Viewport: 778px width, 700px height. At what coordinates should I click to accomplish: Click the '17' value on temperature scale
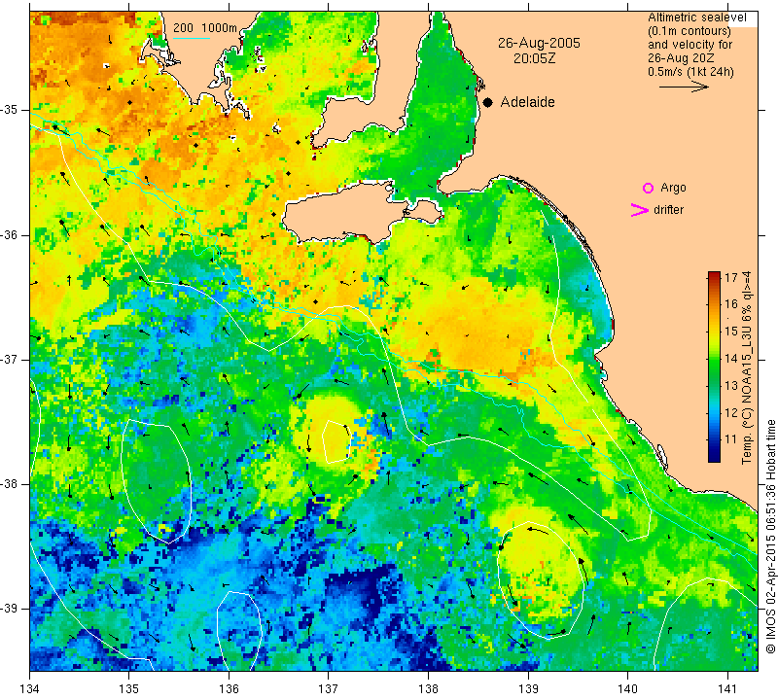tap(731, 277)
